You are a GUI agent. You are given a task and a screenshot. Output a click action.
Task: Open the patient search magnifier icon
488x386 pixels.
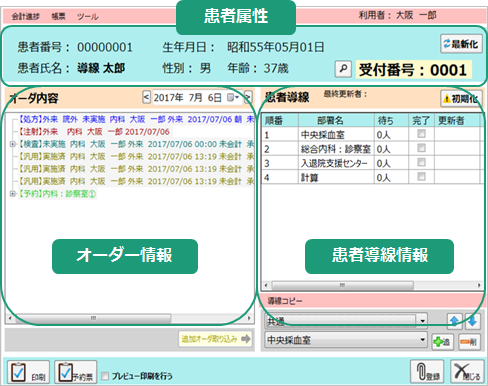(343, 69)
